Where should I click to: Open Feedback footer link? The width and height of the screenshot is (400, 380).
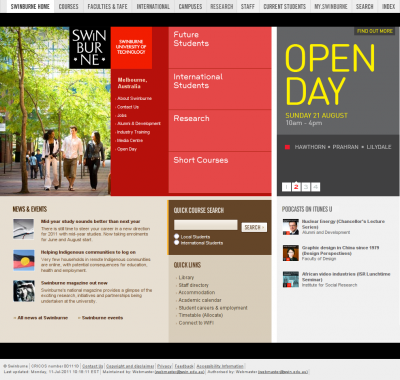[x=184, y=366]
